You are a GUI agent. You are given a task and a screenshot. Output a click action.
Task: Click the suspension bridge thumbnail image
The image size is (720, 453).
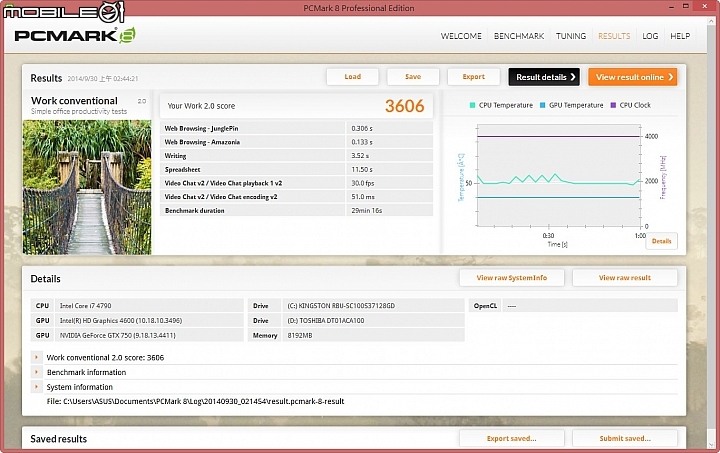point(87,187)
